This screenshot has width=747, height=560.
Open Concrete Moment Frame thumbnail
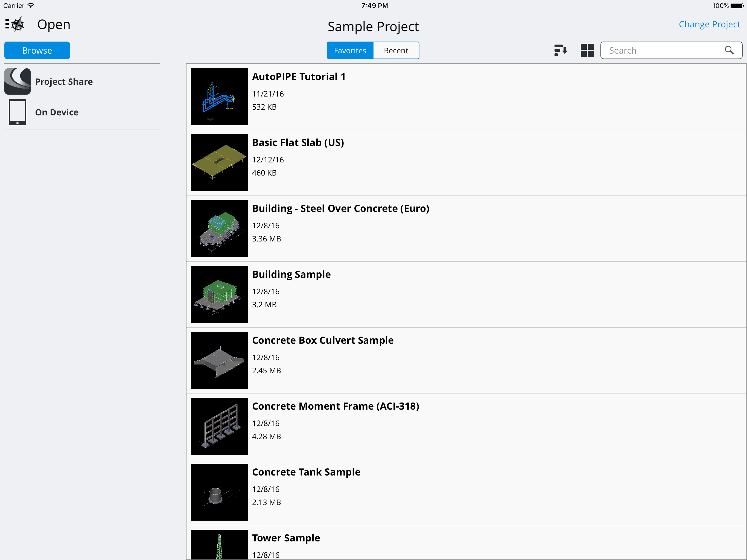(219, 426)
